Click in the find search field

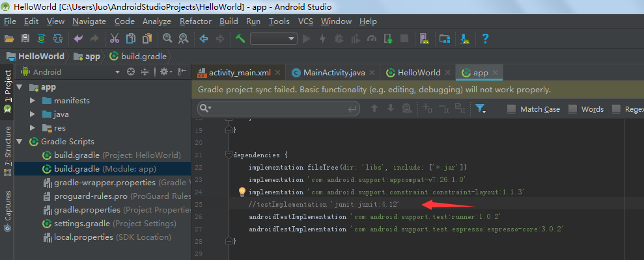279,109
